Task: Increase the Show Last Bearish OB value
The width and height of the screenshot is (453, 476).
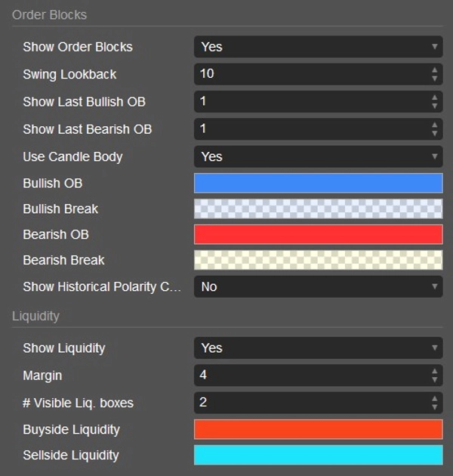Action: 435,125
